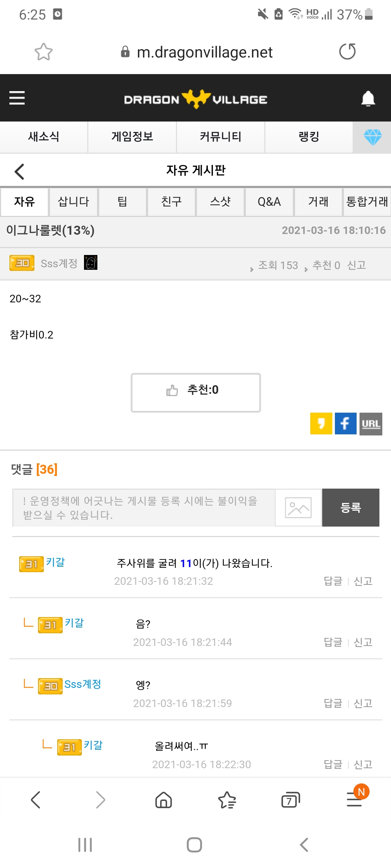Screen dimensions: 391x868
Task: Tap the notification bell icon
Action: (368, 98)
